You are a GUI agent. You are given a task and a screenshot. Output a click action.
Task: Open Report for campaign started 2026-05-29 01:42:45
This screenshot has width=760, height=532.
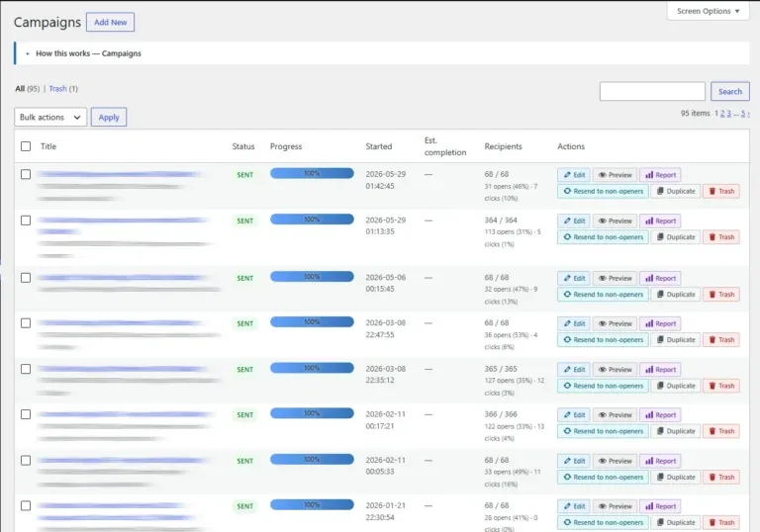click(660, 175)
